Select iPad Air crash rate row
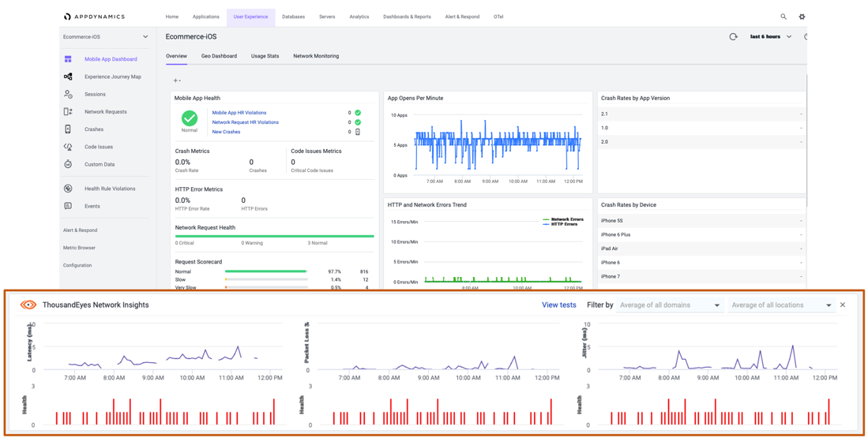868x445 pixels. 702,249
